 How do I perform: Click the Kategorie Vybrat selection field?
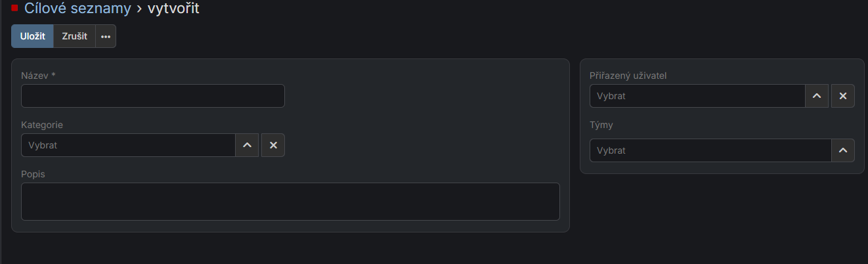pyautogui.click(x=128, y=145)
